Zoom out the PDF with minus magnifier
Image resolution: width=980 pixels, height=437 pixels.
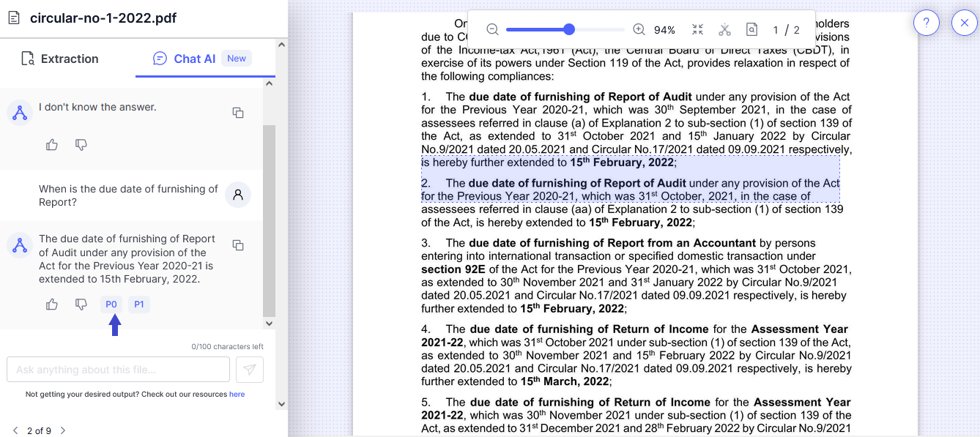(x=492, y=29)
